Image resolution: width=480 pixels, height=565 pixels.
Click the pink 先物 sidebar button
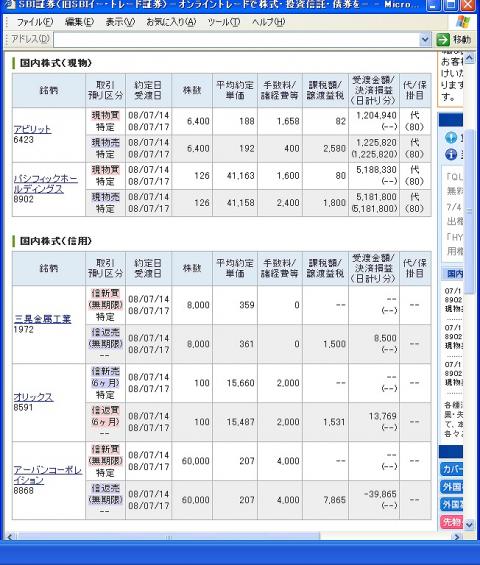pyautogui.click(x=452, y=522)
